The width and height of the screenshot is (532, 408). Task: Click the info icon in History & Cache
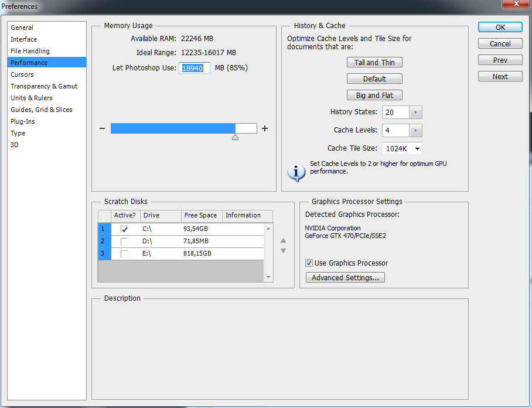click(x=296, y=171)
